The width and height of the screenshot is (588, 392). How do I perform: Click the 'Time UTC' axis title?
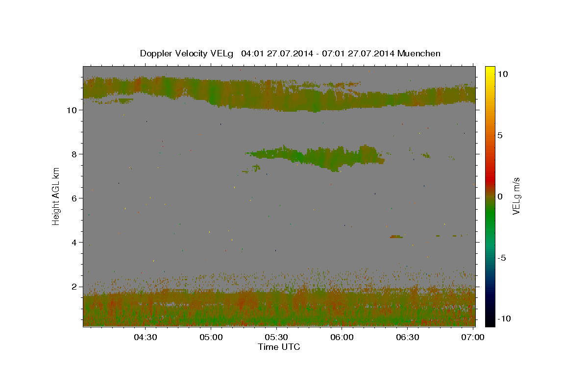(279, 347)
